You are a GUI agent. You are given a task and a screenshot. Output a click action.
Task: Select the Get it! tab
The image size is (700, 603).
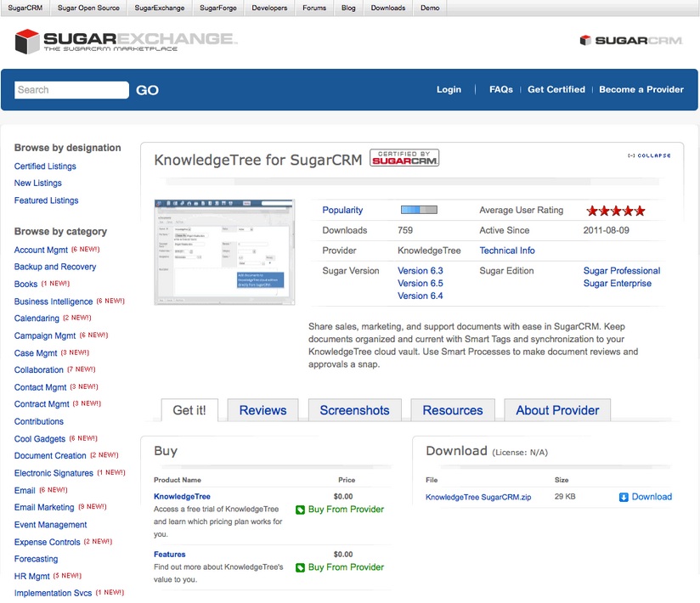(189, 410)
